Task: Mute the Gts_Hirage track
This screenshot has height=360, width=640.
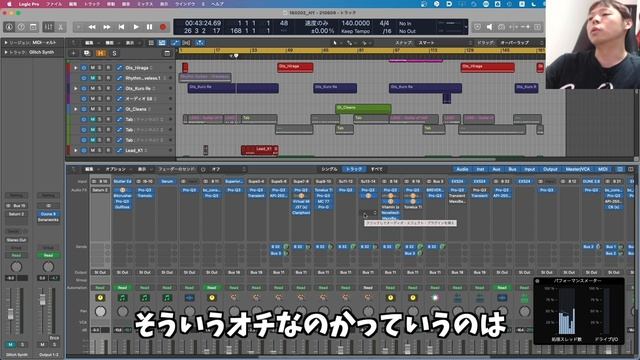Action: tap(93, 68)
